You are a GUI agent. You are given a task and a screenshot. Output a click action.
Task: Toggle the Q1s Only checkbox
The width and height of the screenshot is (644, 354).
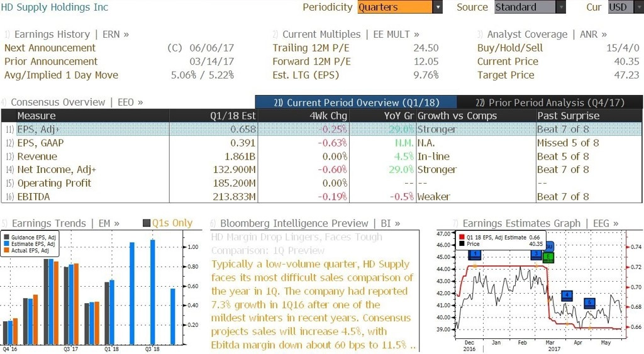[147, 223]
